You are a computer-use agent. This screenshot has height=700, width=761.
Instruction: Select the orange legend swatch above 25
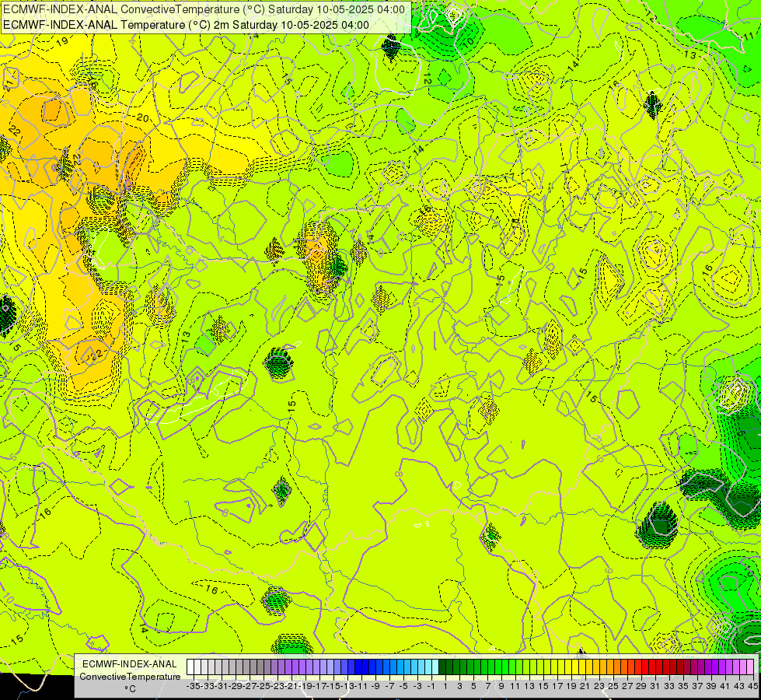(610, 667)
